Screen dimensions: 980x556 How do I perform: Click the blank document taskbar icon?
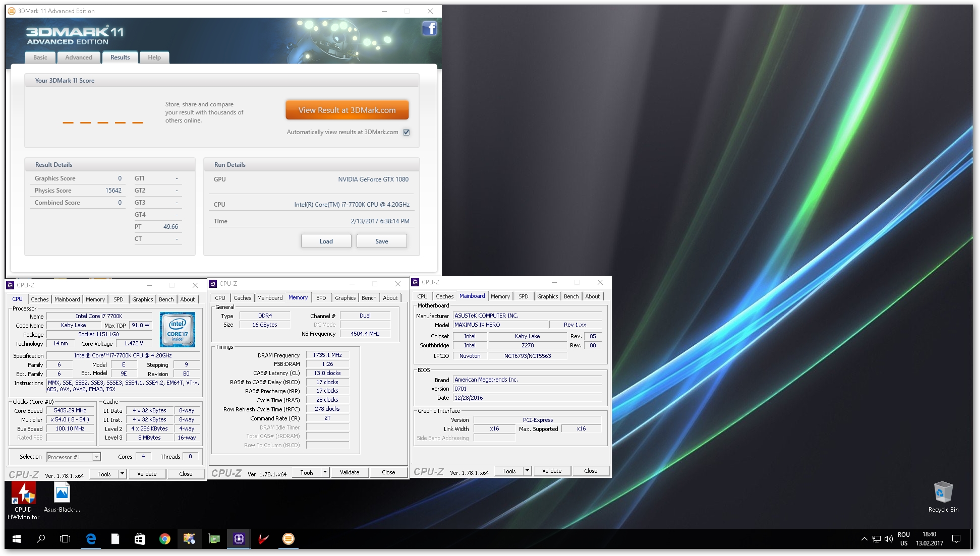[115, 539]
